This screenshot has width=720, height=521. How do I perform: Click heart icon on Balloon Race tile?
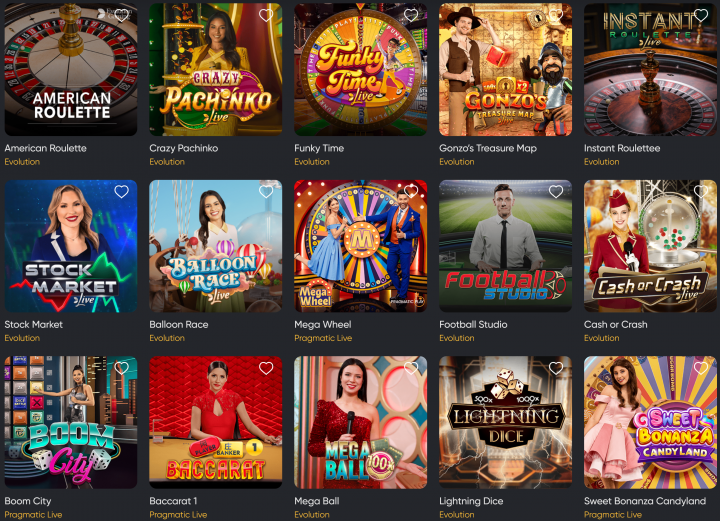click(266, 192)
